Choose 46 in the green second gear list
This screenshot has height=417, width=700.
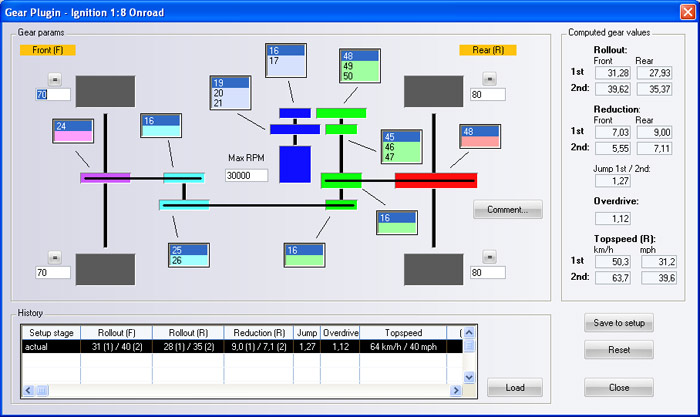tap(402, 147)
